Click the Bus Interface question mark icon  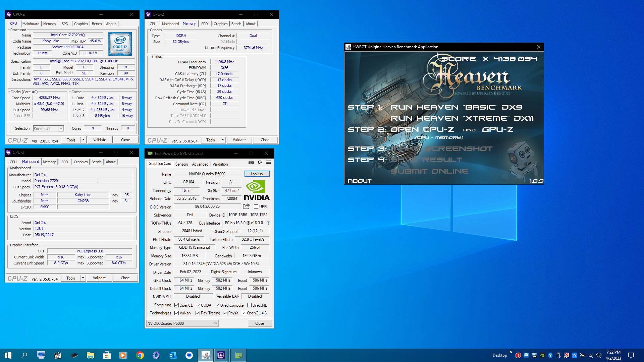pos(268,223)
